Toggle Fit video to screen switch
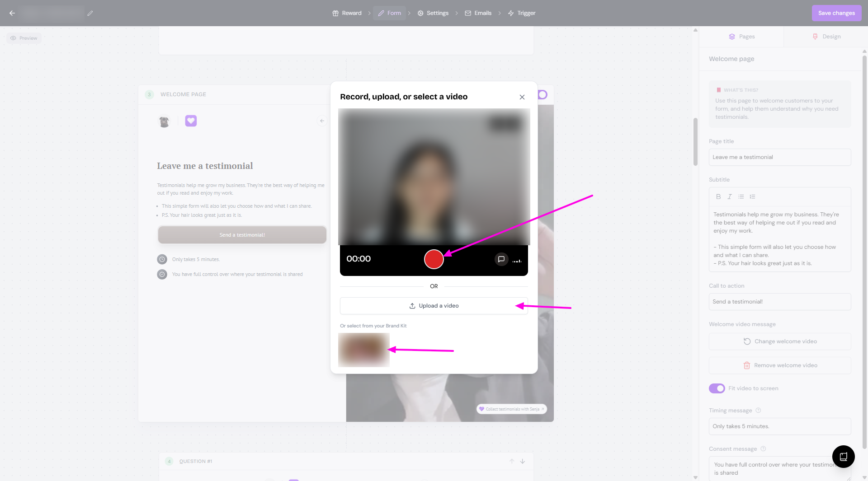Image resolution: width=868 pixels, height=481 pixels. (x=717, y=388)
